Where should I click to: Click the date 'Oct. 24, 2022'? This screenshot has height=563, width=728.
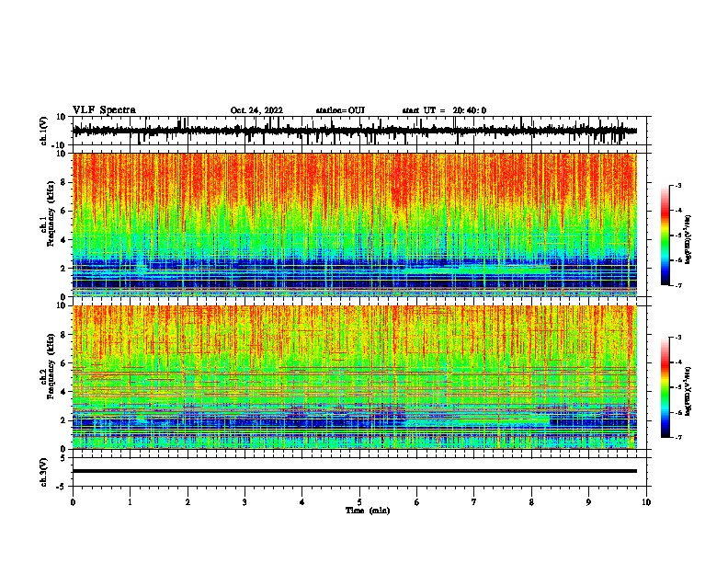pyautogui.click(x=256, y=110)
